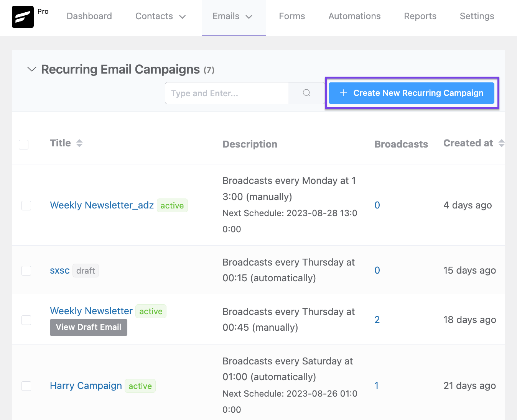Click the FluentCRM logo icon

click(23, 17)
